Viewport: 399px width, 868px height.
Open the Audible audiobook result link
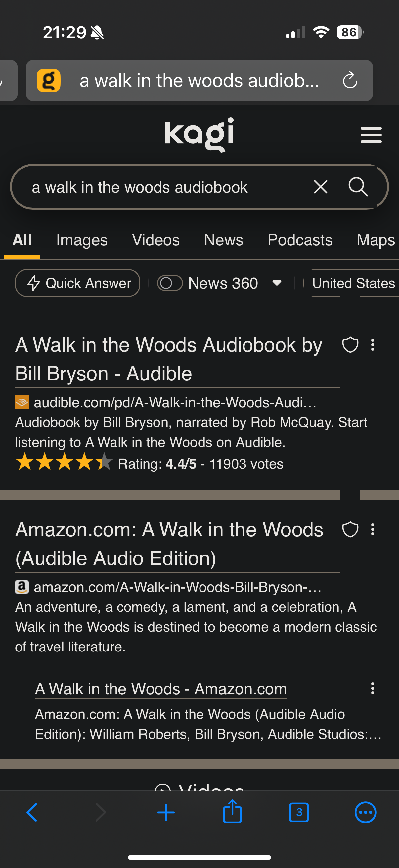(168, 359)
